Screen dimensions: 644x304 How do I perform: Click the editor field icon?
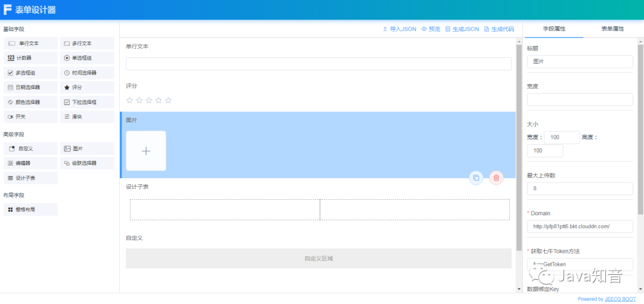(11, 163)
